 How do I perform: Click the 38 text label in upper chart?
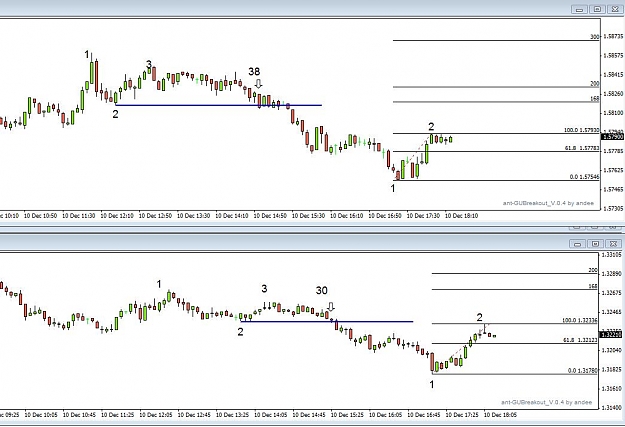pos(254,71)
